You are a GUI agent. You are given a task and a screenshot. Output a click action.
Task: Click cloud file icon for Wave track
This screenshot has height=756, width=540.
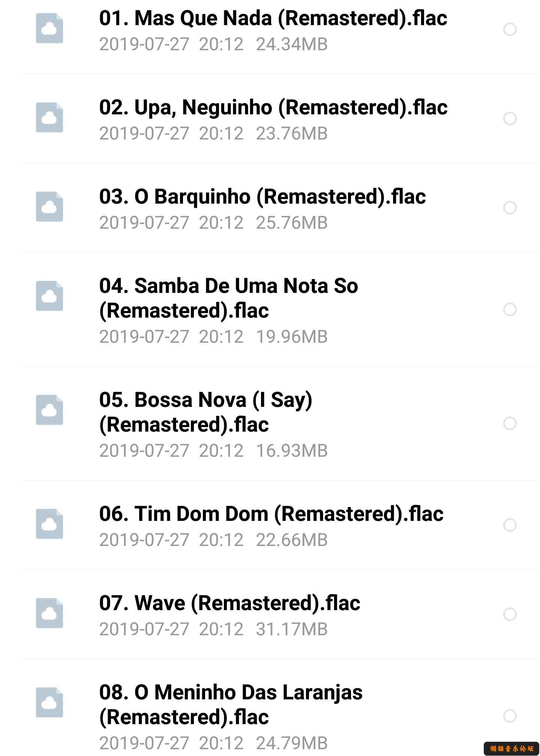(x=49, y=613)
